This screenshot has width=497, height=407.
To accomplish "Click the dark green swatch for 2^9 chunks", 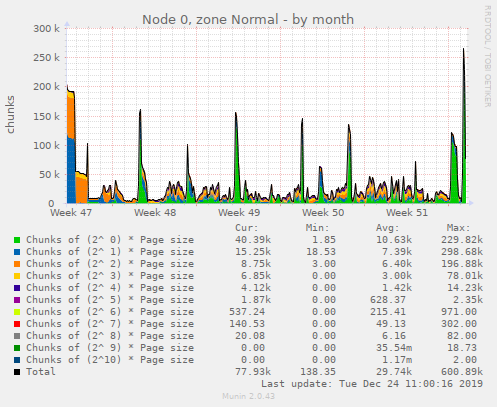I will click(x=17, y=348).
